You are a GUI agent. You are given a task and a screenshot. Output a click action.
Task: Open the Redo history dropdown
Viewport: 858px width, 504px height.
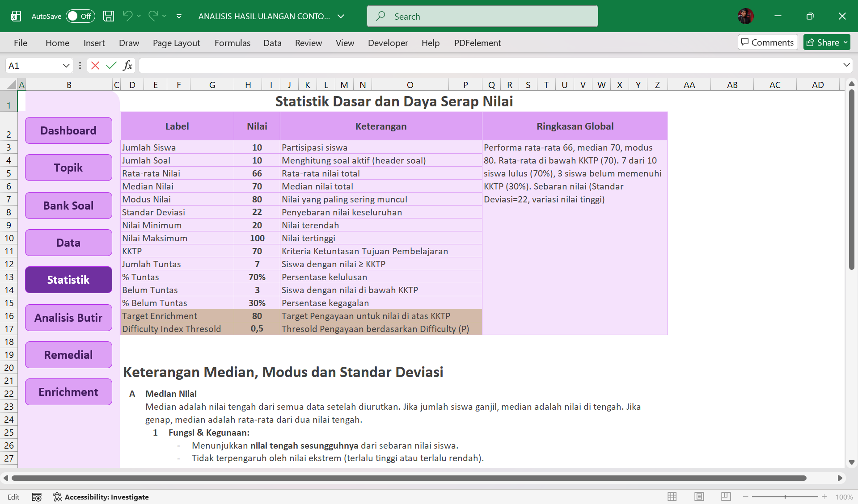165,16
